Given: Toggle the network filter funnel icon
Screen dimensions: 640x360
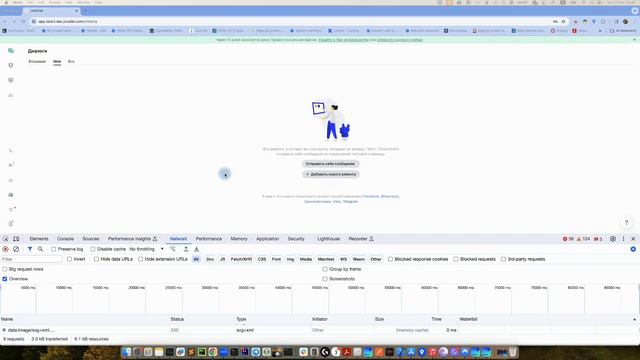Looking at the screenshot, I should 30,249.
